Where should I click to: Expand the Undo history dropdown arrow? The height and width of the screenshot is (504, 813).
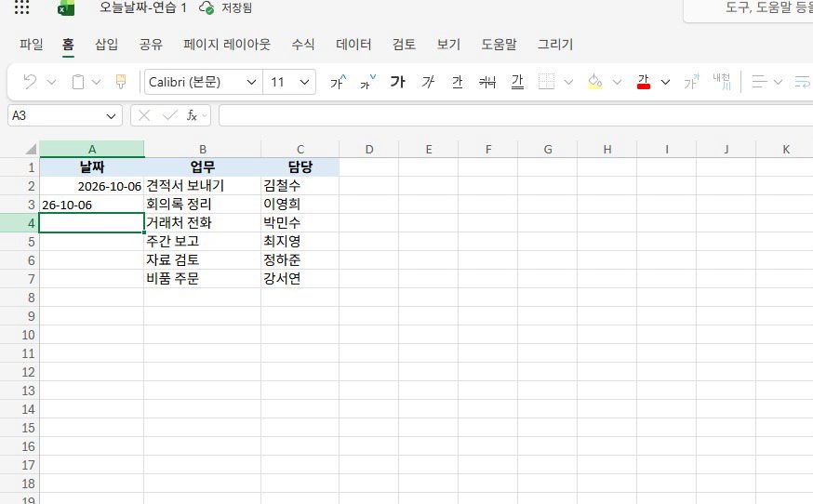[x=51, y=82]
